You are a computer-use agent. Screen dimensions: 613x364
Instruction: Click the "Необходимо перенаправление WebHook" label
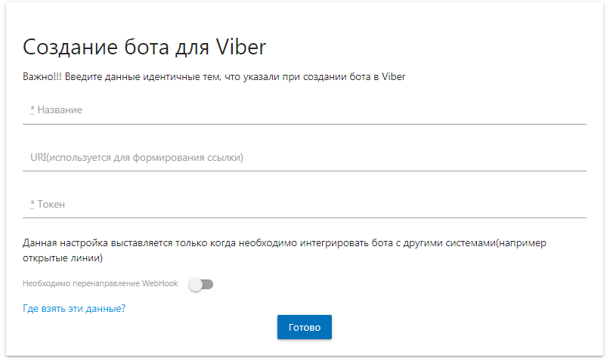click(101, 283)
